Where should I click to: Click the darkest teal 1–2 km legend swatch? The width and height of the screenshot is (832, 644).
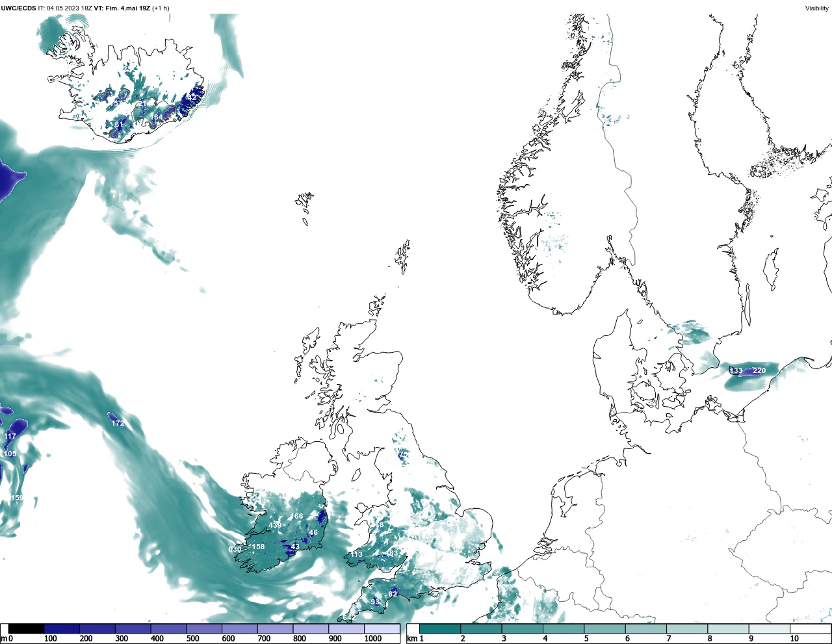tap(440, 629)
